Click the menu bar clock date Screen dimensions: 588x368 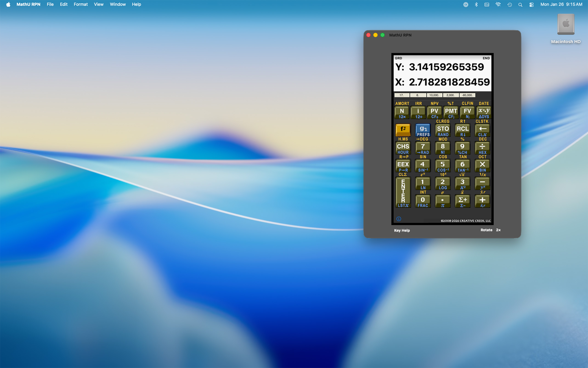pyautogui.click(x=561, y=4)
